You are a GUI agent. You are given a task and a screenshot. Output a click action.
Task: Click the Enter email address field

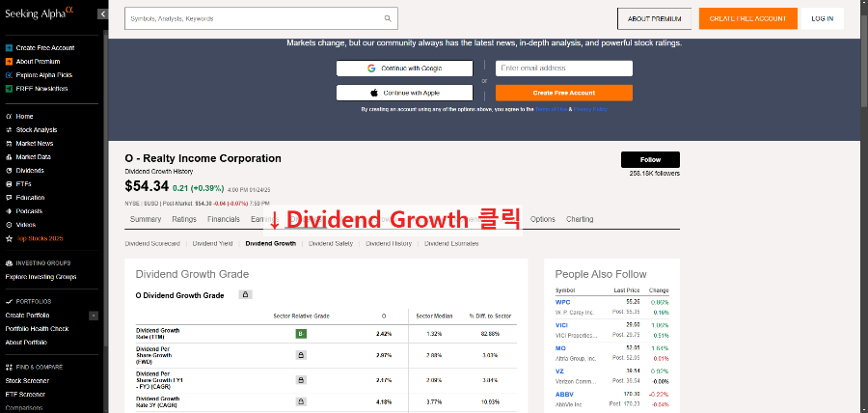(x=564, y=69)
